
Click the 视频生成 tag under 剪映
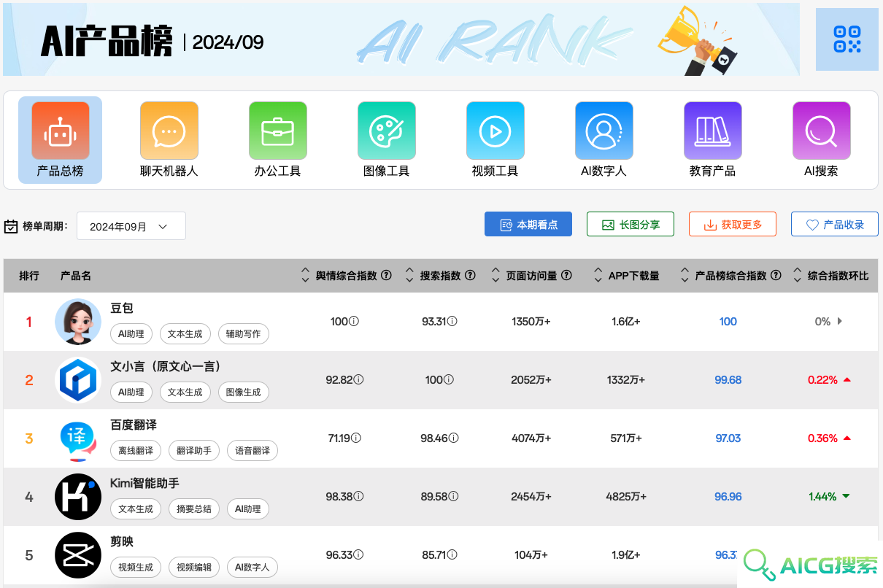click(136, 568)
